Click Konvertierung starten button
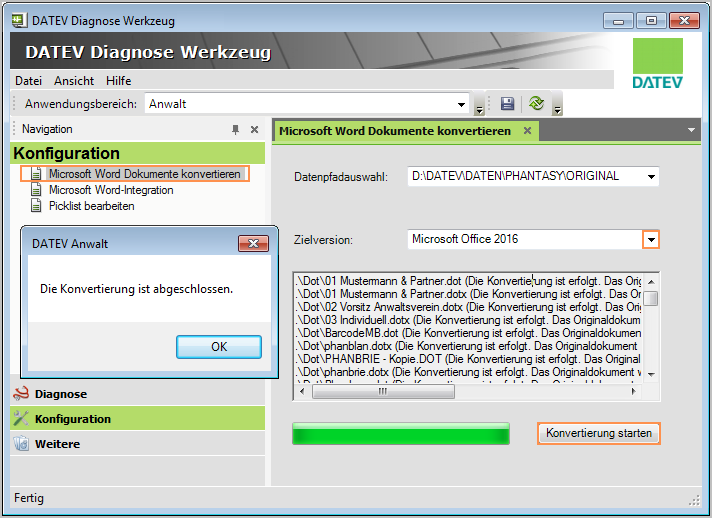Image resolution: width=712 pixels, height=518 pixels. [598, 433]
